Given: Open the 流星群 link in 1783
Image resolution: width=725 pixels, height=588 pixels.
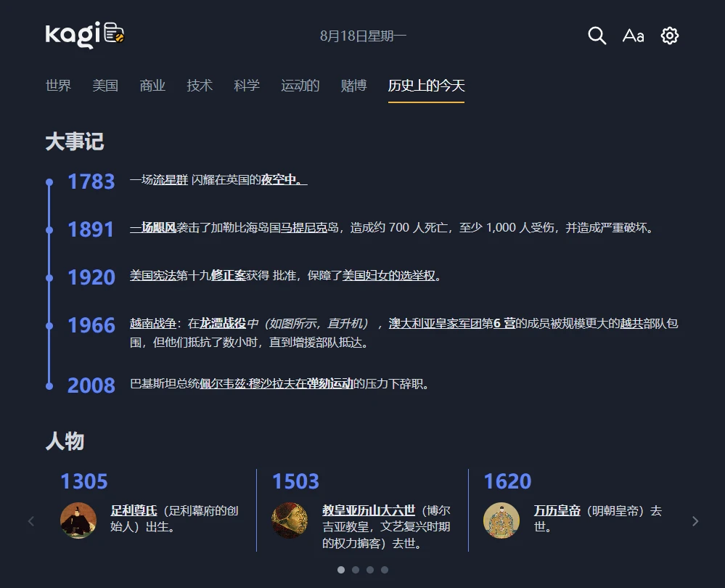Looking at the screenshot, I should 170,180.
